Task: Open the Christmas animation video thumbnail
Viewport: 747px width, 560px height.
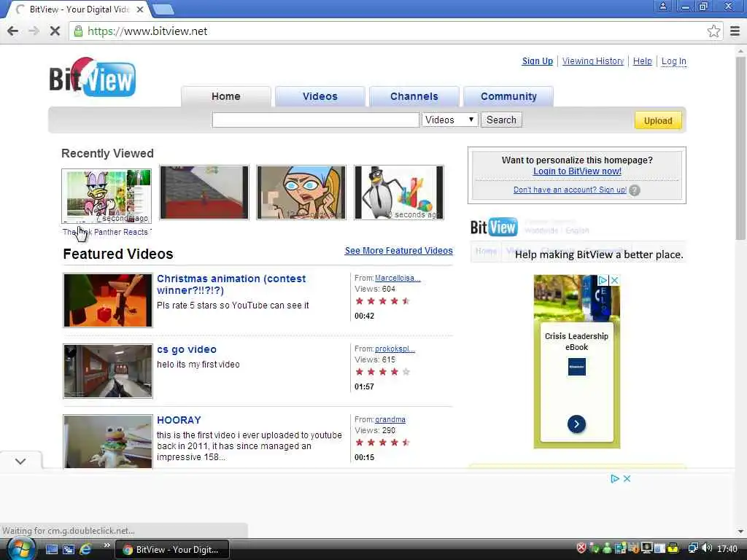Action: (108, 300)
